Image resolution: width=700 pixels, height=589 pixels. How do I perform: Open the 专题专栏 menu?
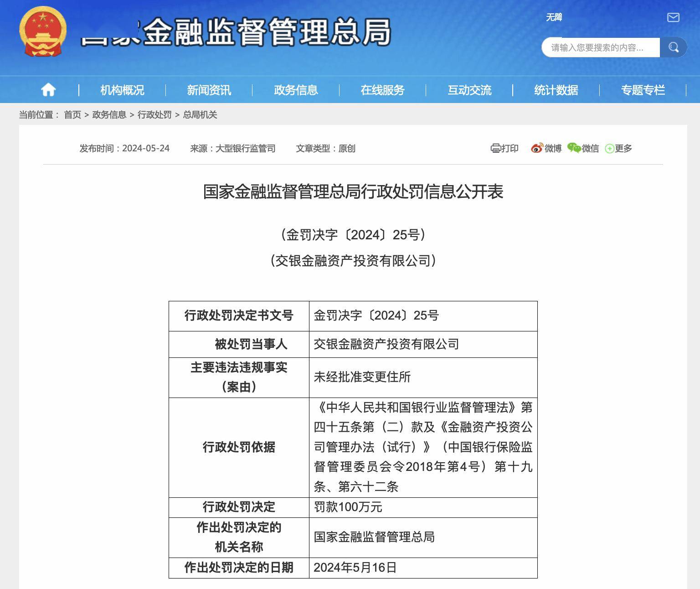643,90
